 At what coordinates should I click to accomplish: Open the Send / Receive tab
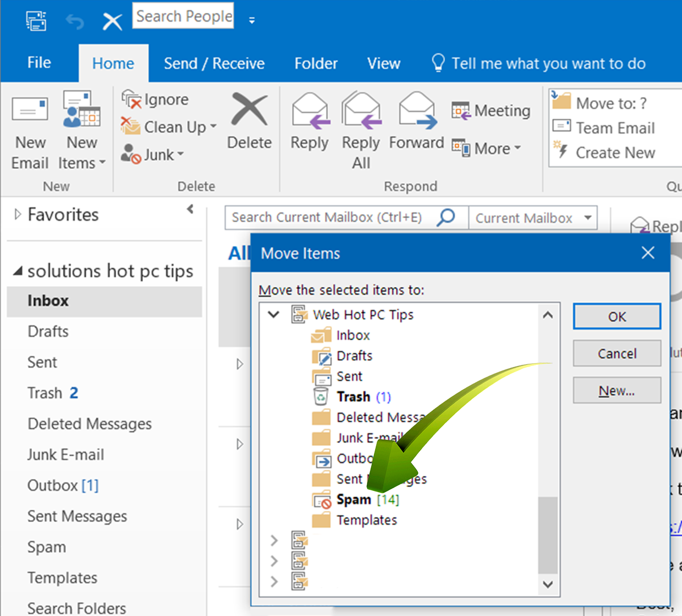point(214,63)
